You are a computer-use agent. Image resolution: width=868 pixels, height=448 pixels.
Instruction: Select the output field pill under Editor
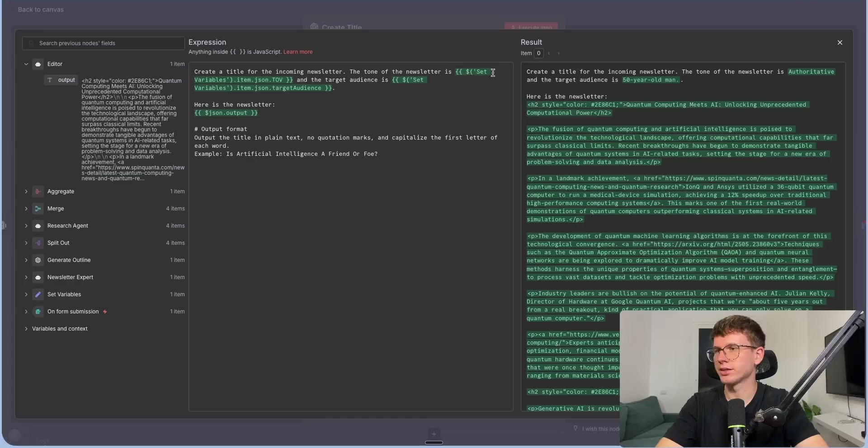point(61,80)
